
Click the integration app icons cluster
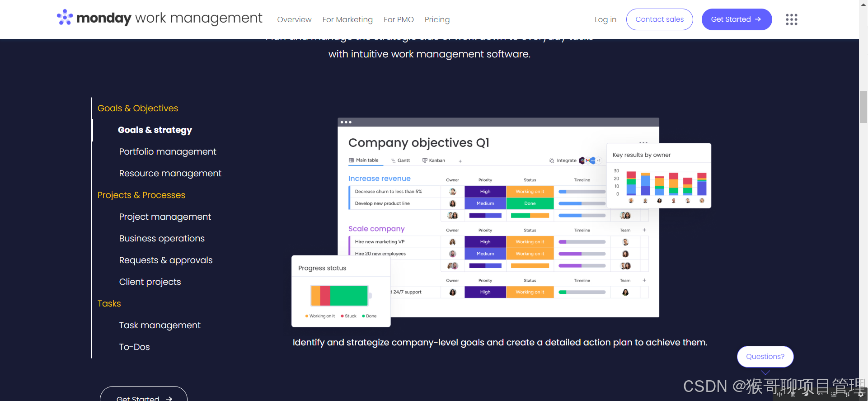590,160
